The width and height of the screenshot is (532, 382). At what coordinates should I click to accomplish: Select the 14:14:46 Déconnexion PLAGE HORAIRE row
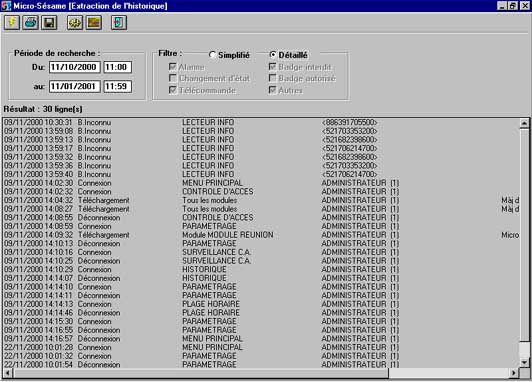point(261,312)
